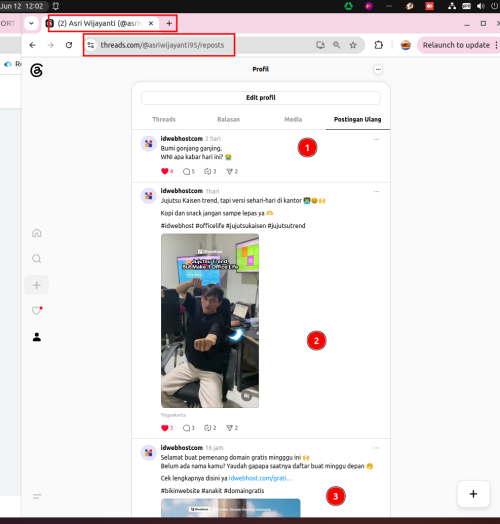Play the Jujutsu Kaisen video thumbnail
This screenshot has width=500, height=524.
tap(210, 320)
